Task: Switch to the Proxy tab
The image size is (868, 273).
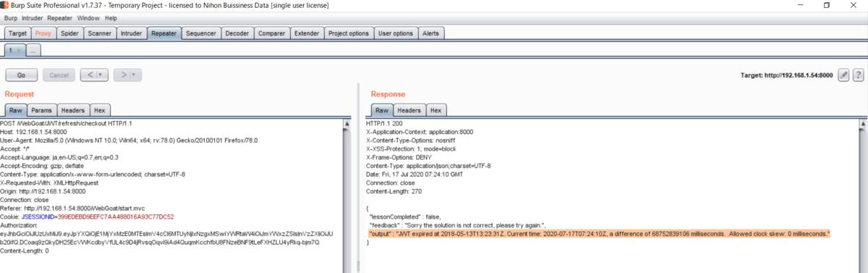Action: click(43, 33)
